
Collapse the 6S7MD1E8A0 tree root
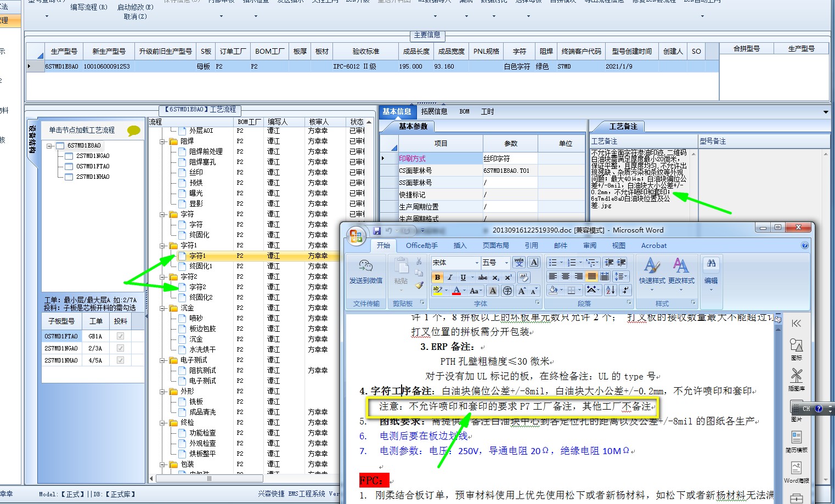pyautogui.click(x=49, y=146)
